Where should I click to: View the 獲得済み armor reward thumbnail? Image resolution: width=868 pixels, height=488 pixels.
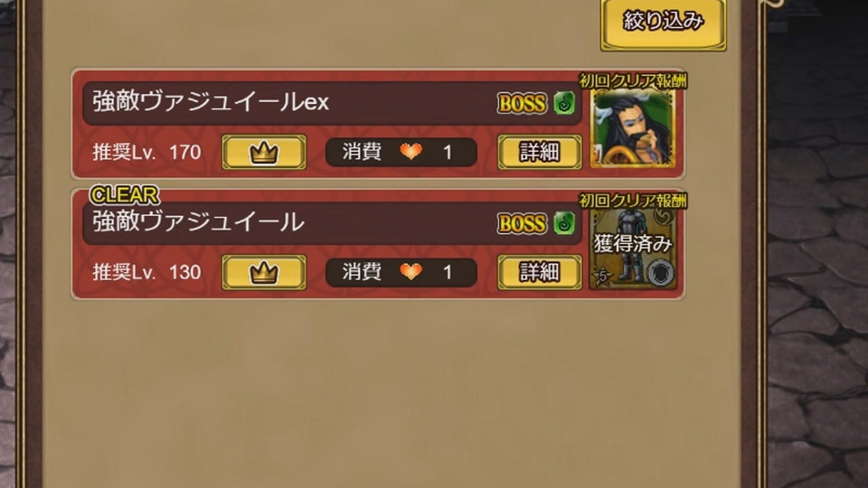[x=633, y=248]
